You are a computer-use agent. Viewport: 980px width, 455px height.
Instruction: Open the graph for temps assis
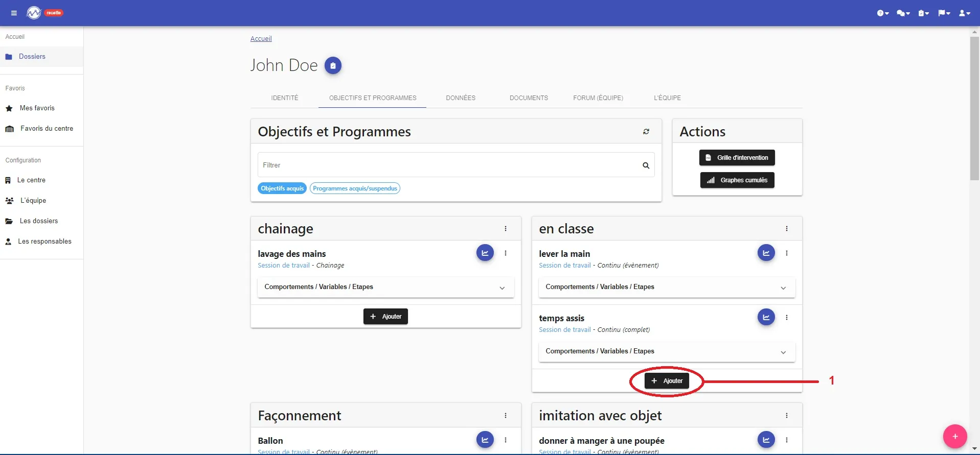(x=766, y=317)
